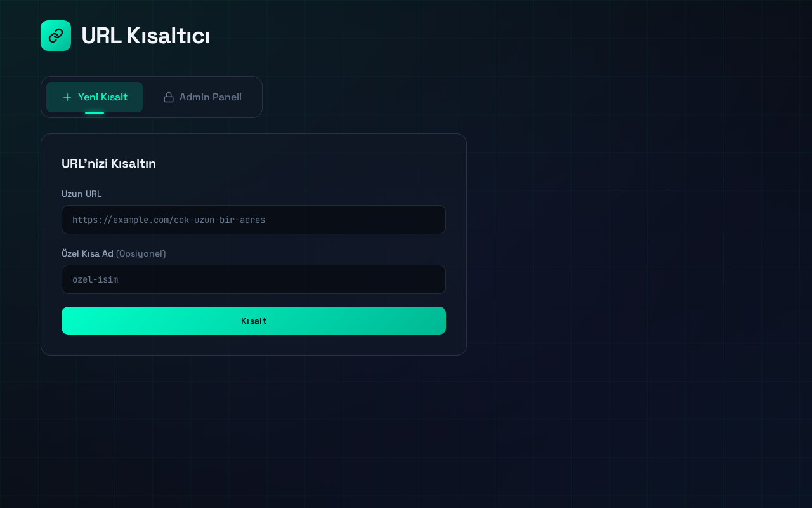The image size is (812, 508).
Task: Focus the Uzun URL input field
Action: (254, 220)
